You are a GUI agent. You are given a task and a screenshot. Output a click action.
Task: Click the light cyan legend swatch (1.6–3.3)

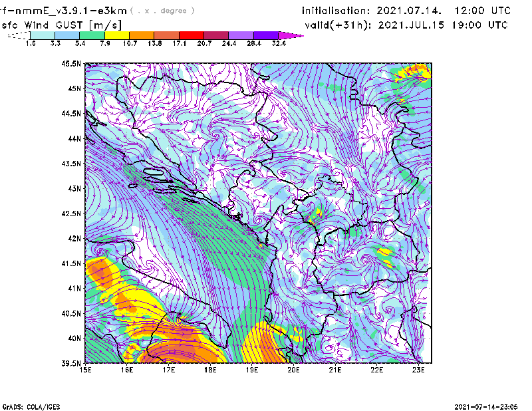43,35
